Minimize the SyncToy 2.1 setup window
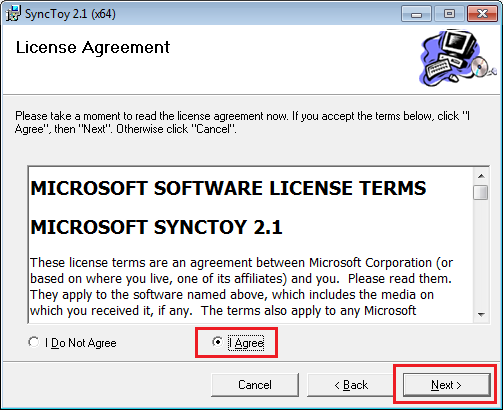Image resolution: width=503 pixels, height=410 pixels. click(x=416, y=14)
